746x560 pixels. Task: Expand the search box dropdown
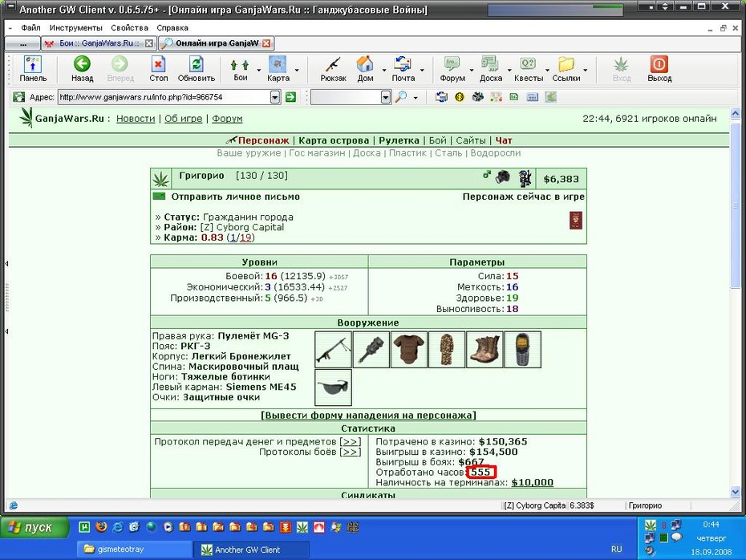(386, 97)
